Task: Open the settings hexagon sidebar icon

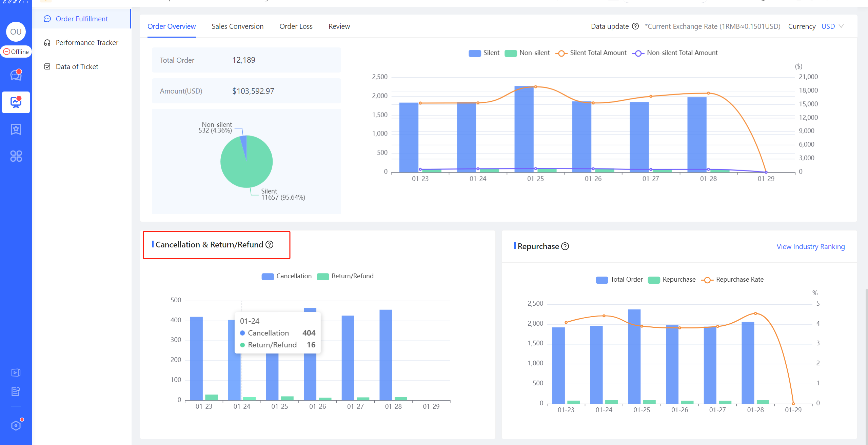Action: 16,425
